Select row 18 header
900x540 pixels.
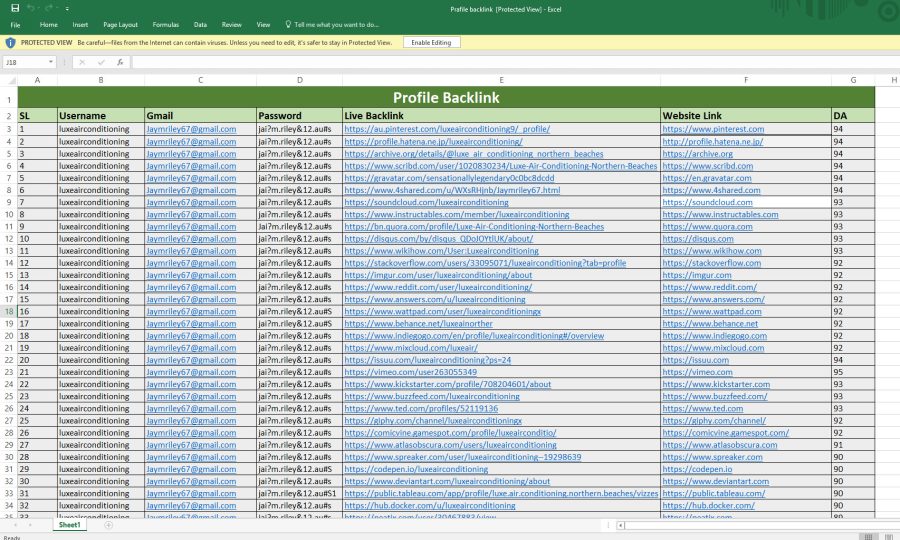point(9,312)
